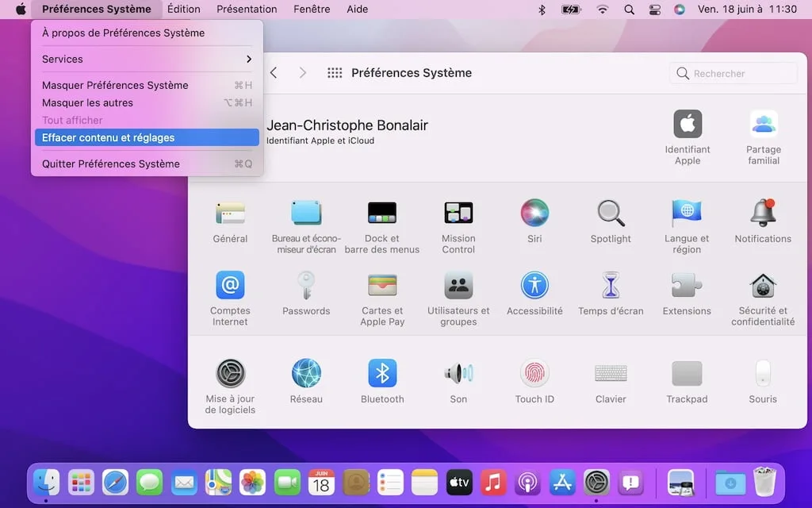Open Son preferences
The width and height of the screenshot is (812, 508).
click(x=458, y=382)
